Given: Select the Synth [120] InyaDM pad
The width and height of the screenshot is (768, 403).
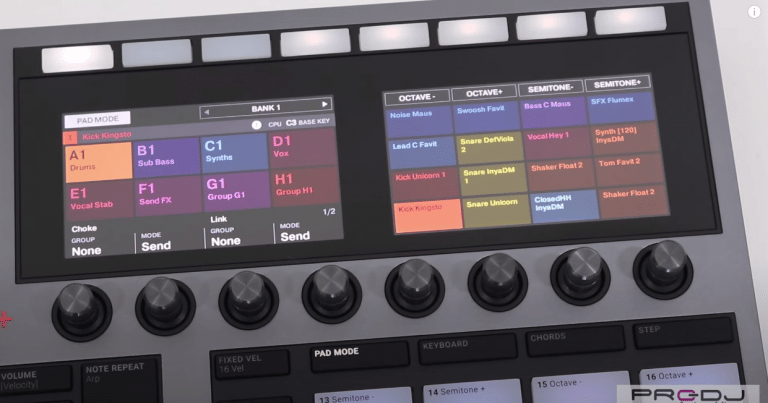Looking at the screenshot, I should 625,139.
